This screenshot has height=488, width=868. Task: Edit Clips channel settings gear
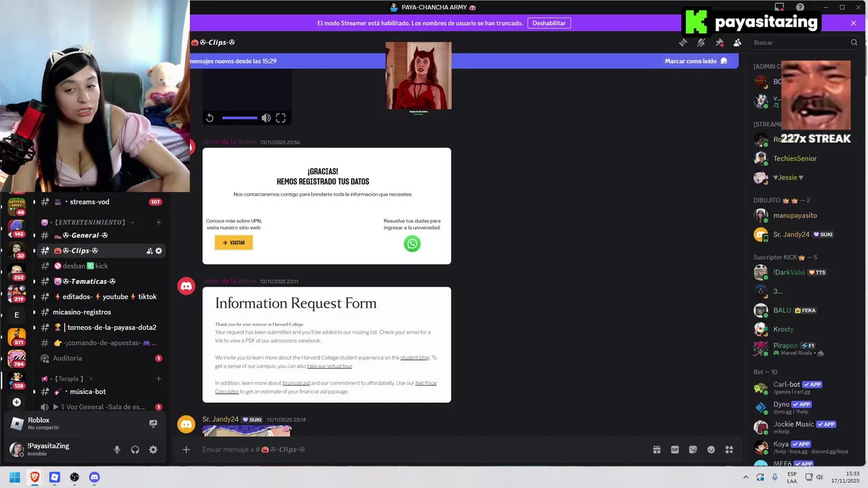point(159,251)
